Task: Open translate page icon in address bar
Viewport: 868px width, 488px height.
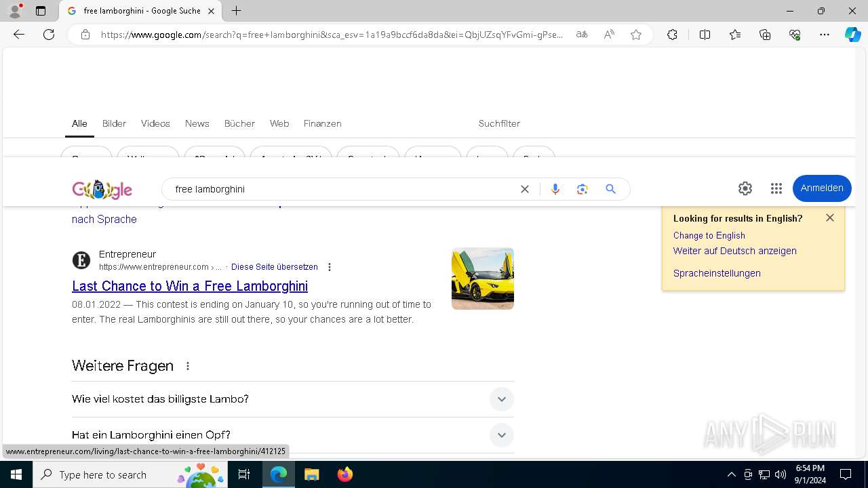Action: point(582,35)
